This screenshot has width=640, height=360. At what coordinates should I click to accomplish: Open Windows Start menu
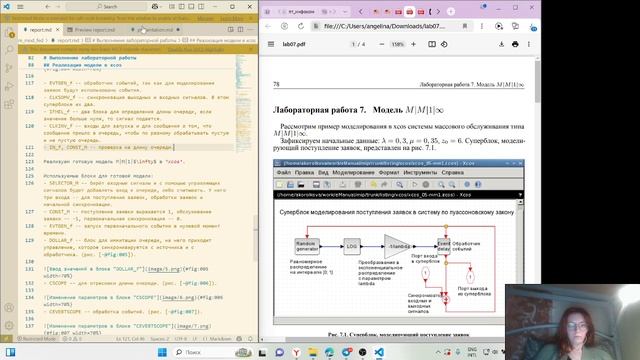click(162, 352)
